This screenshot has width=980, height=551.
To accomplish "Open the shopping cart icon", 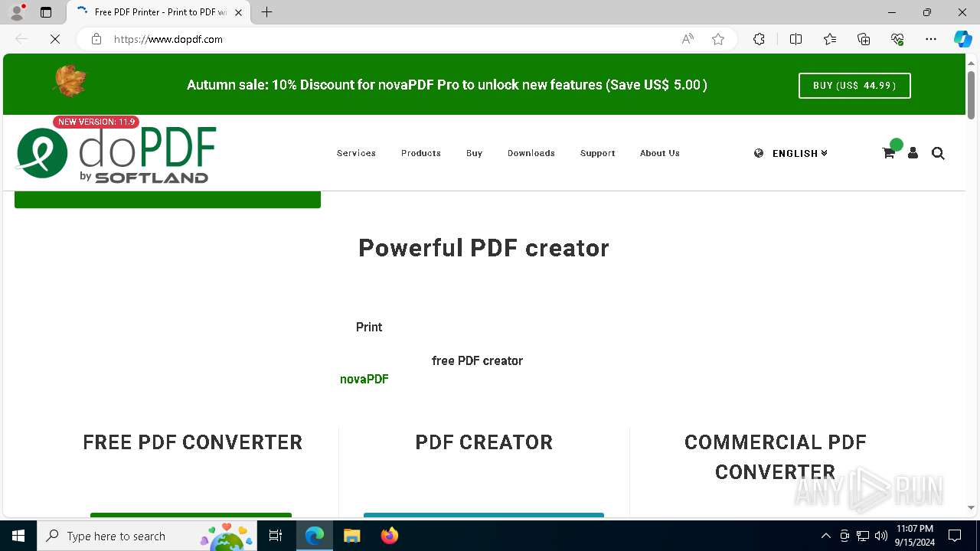I will tap(888, 153).
